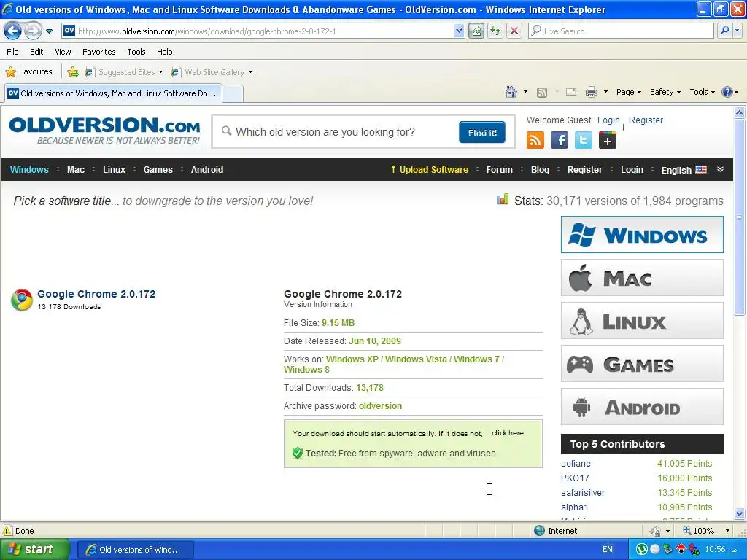Click the Games platform banner

pyautogui.click(x=642, y=364)
